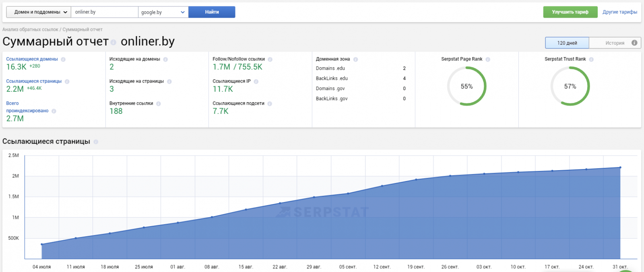Click the +280 domains change indicator
Image resolution: width=644 pixels, height=272 pixels.
pyautogui.click(x=35, y=66)
